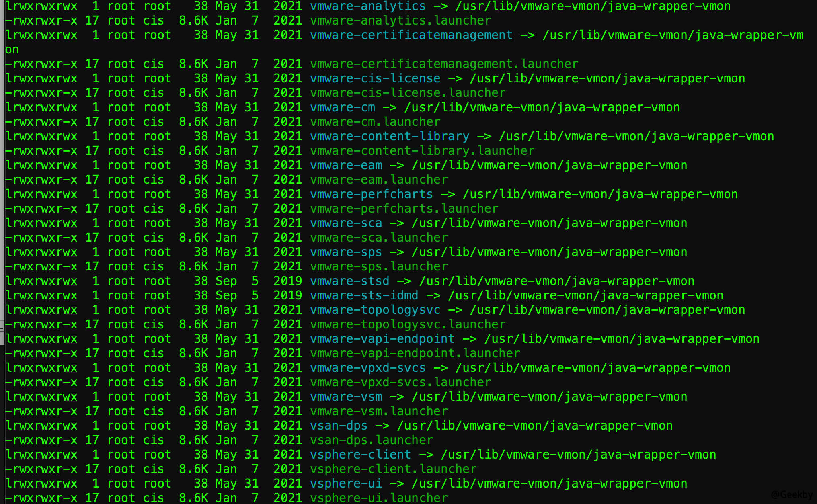Click the vmware-vpxd-svcs.launcher entry
Viewport: 817px width, 504px height.
tap(400, 382)
